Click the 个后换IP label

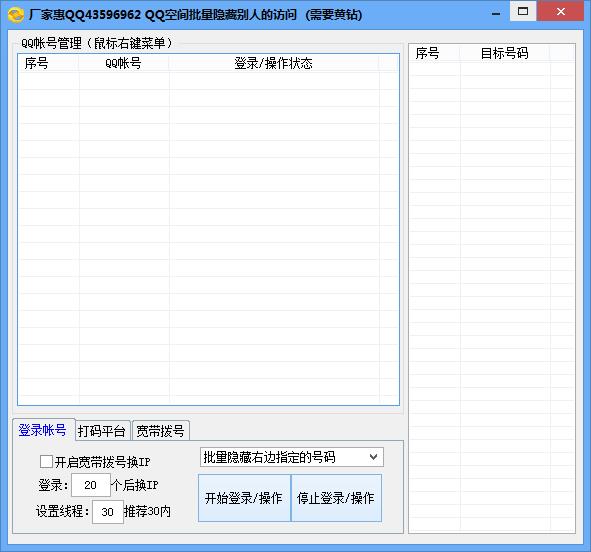click(x=135, y=485)
